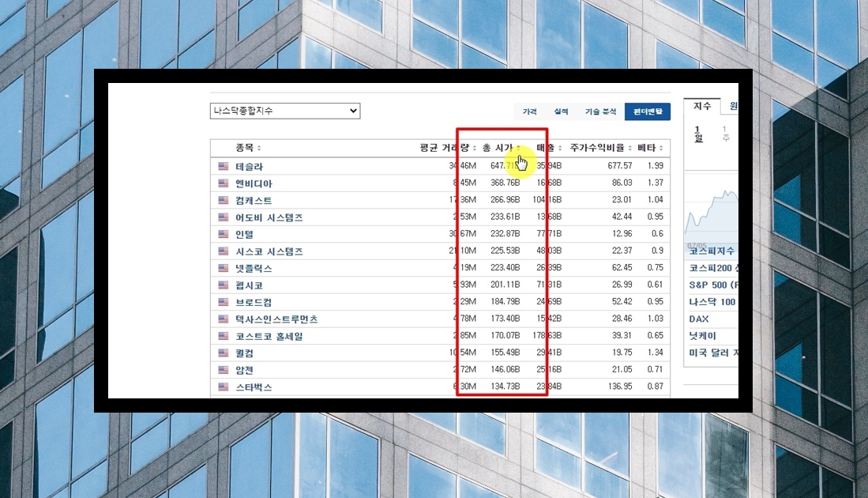Open the 퀄컴 stock link
This screenshot has width=868, height=498.
tap(244, 353)
